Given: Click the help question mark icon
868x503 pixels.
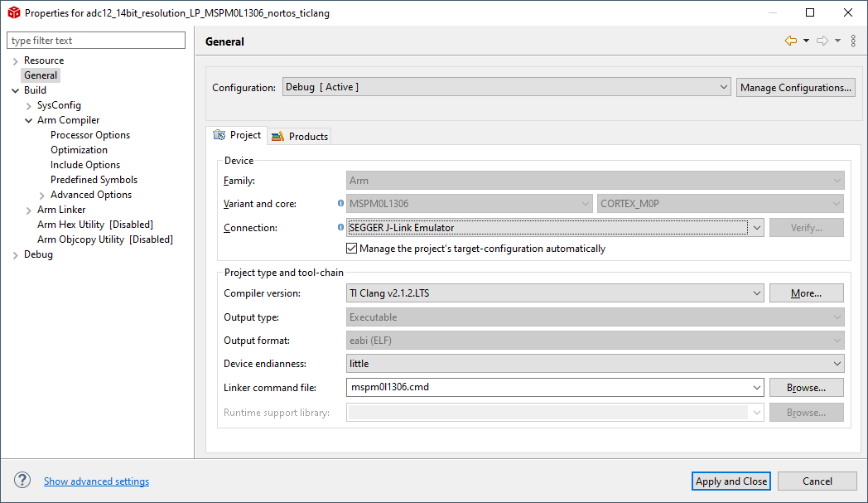Looking at the screenshot, I should tap(22, 481).
